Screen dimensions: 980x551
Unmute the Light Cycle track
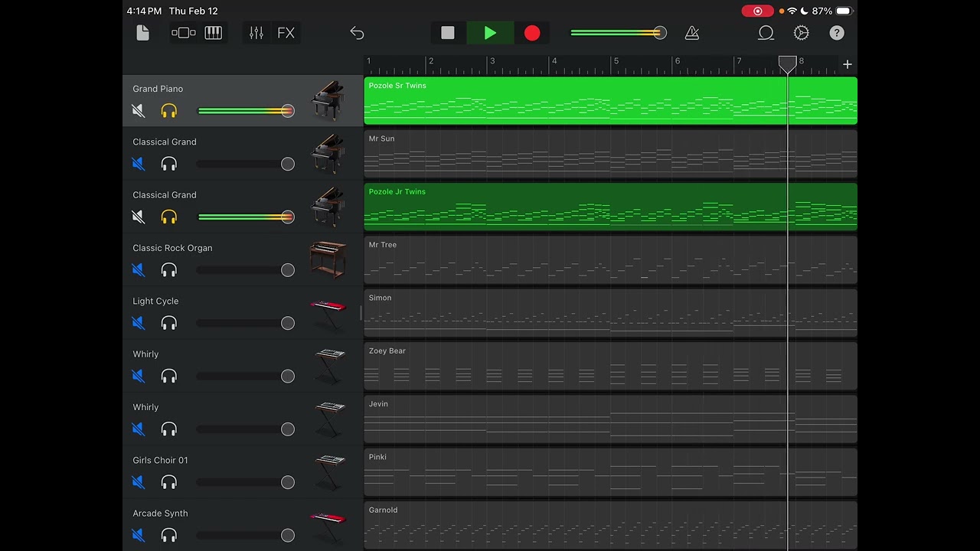pos(139,323)
